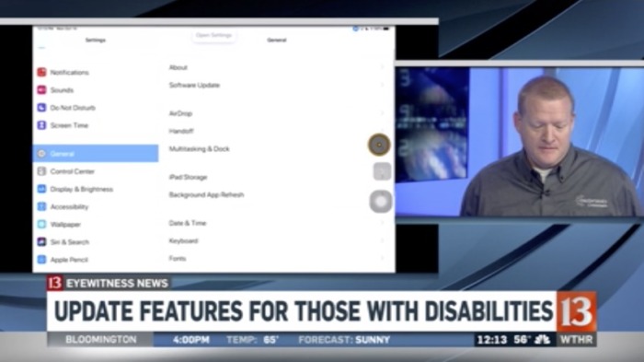Click the General pane title

pos(277,40)
